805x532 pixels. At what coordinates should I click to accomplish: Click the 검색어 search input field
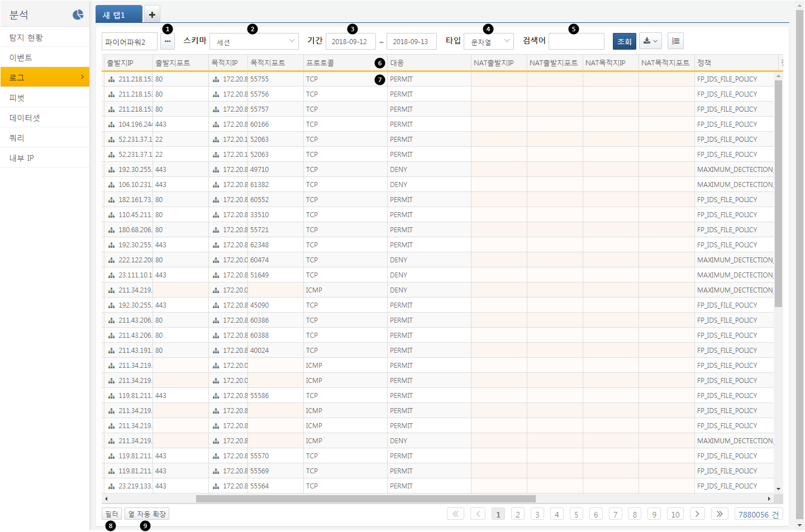(576, 41)
